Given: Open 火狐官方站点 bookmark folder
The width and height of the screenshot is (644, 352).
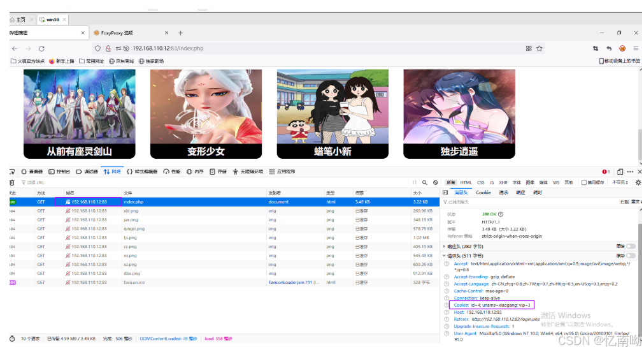Looking at the screenshot, I should (27, 61).
